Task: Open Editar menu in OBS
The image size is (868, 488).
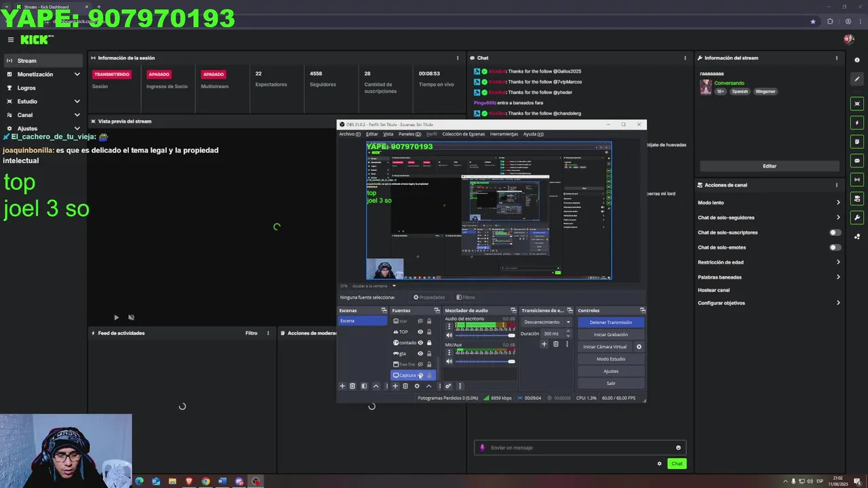Action: click(372, 134)
